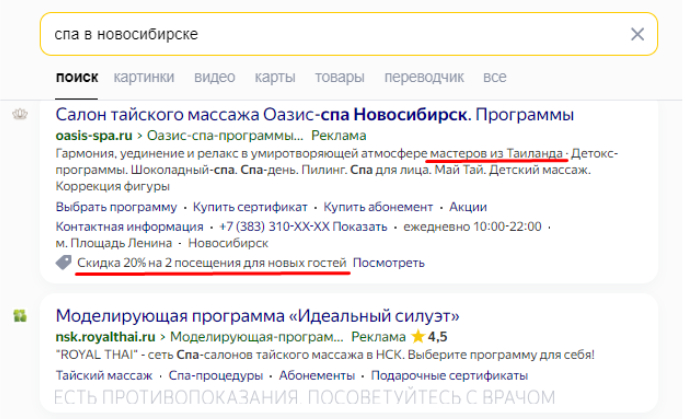Open the 'все' services tab
Image resolution: width=685 pixels, height=419 pixels.
[495, 77]
